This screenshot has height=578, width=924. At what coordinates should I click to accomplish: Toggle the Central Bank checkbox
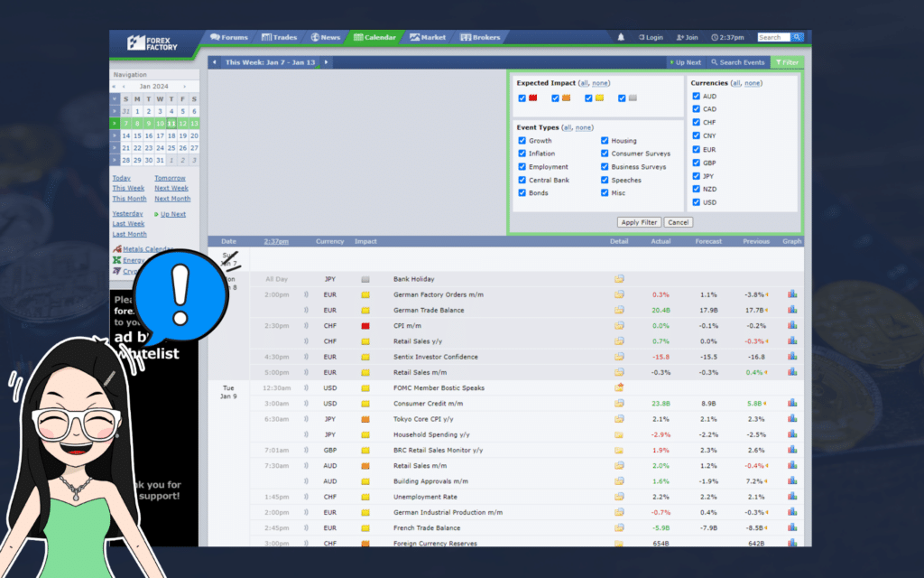click(522, 180)
